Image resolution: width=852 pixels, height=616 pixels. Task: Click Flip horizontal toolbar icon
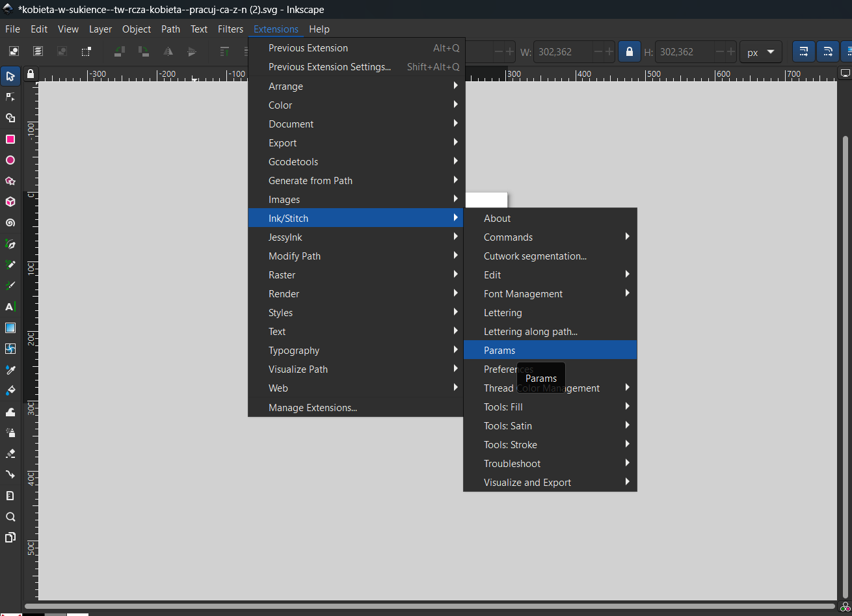168,51
